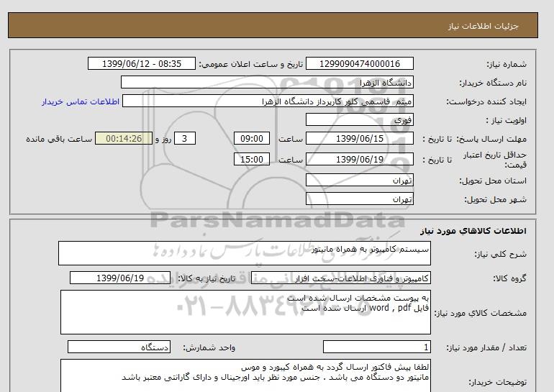554x392 pixels.
Task: Click the quantity field showing 1
Action: (x=376, y=347)
